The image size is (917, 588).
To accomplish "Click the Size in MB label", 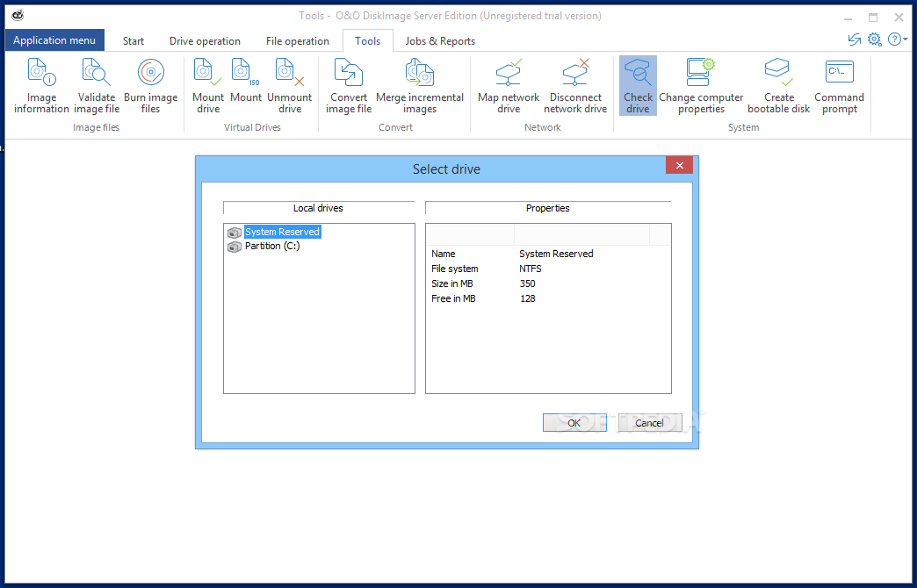I will 452,283.
